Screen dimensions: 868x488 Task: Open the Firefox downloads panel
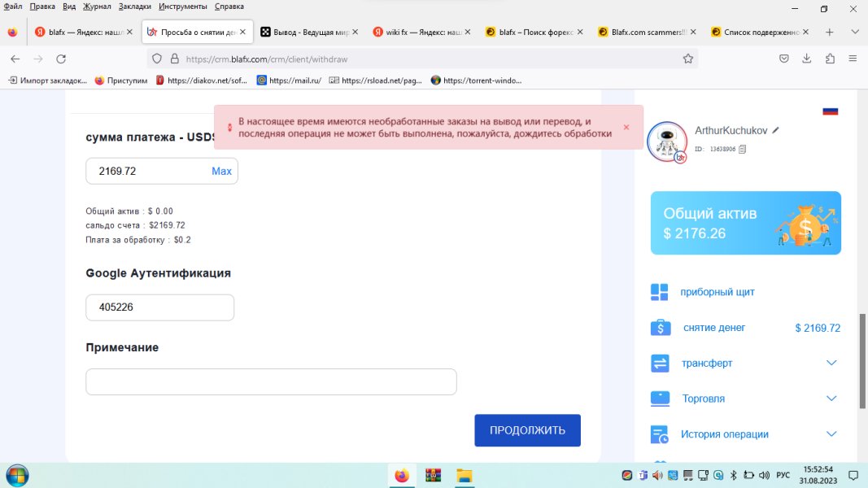tap(806, 59)
